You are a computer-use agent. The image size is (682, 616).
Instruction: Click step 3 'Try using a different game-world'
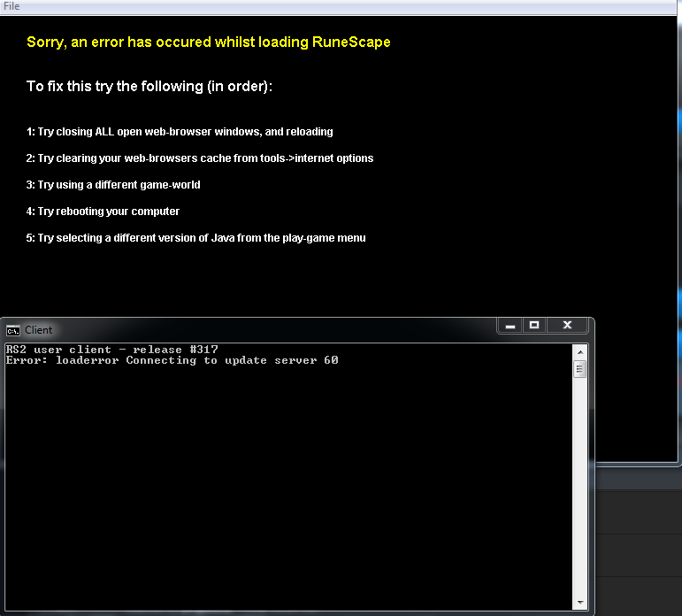tap(113, 185)
